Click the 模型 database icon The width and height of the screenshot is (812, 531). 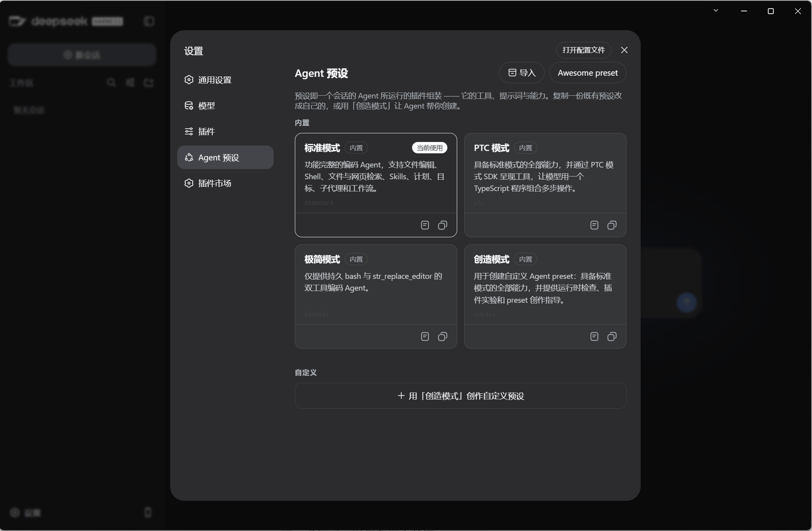[189, 105]
